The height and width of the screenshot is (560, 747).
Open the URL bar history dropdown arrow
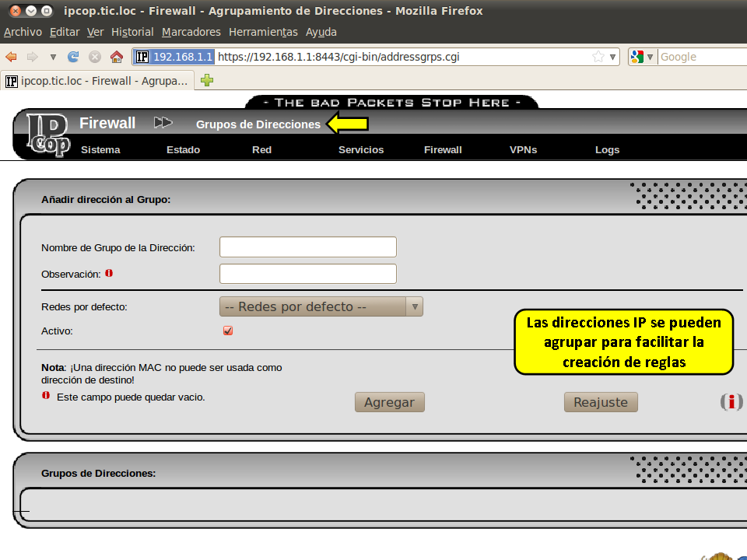[613, 57]
